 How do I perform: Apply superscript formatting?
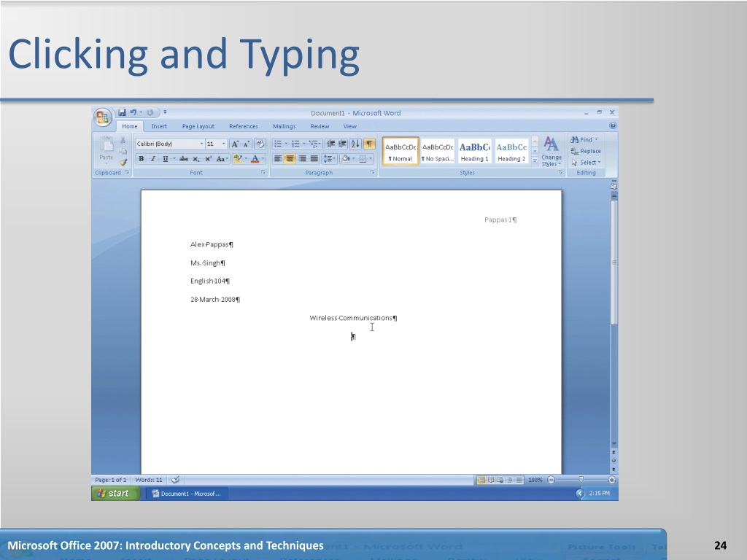pyautogui.click(x=208, y=159)
